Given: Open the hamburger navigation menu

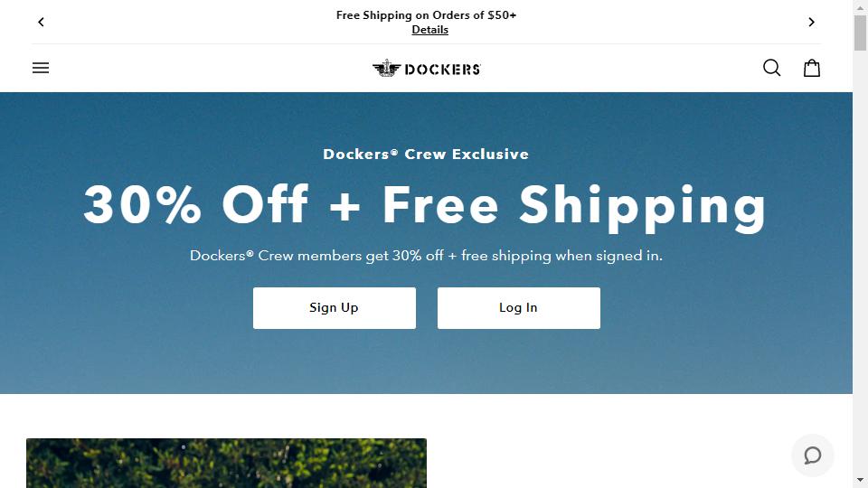Looking at the screenshot, I should coord(41,68).
